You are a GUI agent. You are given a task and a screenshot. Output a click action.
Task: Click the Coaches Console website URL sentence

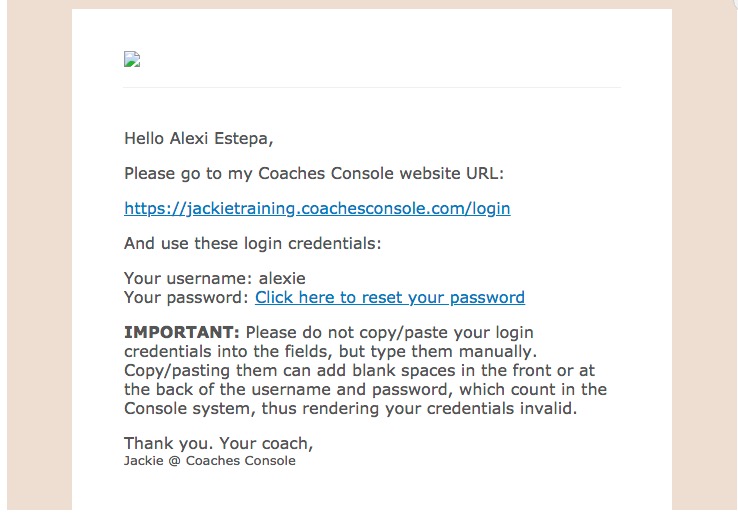point(314,174)
